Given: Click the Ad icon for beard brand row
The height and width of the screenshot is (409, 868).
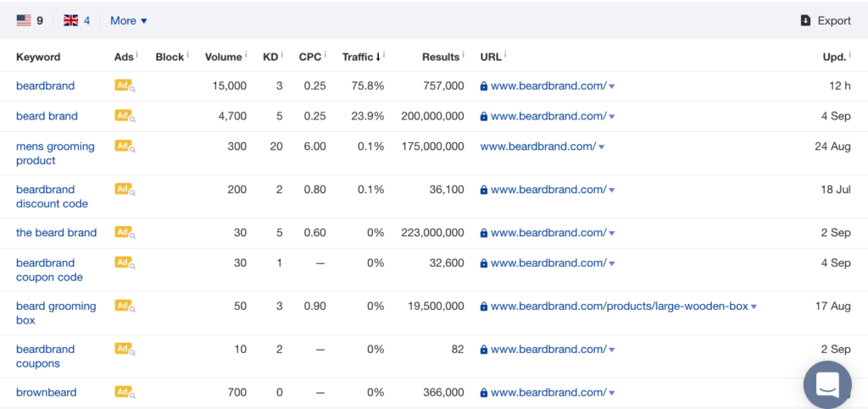Looking at the screenshot, I should point(125,115).
